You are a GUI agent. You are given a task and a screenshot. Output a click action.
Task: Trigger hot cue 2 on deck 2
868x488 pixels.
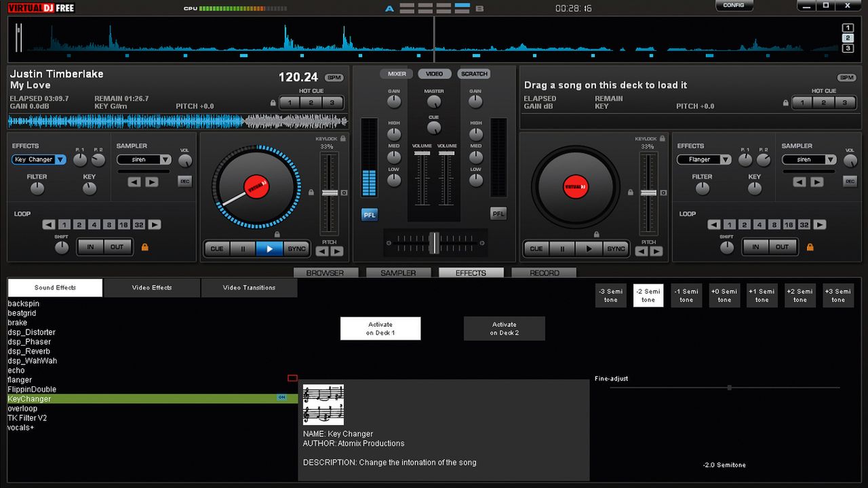(x=823, y=103)
